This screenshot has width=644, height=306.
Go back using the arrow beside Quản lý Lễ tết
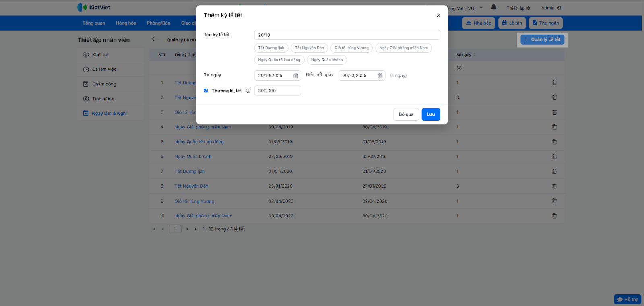point(155,39)
